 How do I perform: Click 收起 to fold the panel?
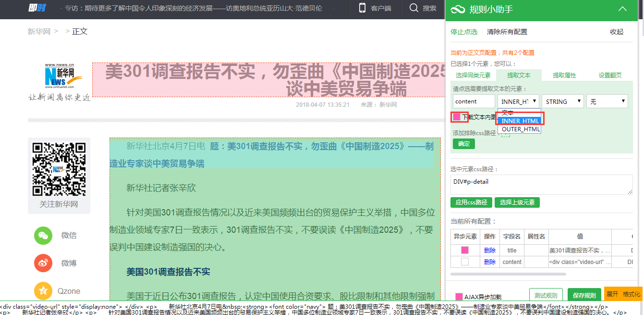click(x=617, y=32)
